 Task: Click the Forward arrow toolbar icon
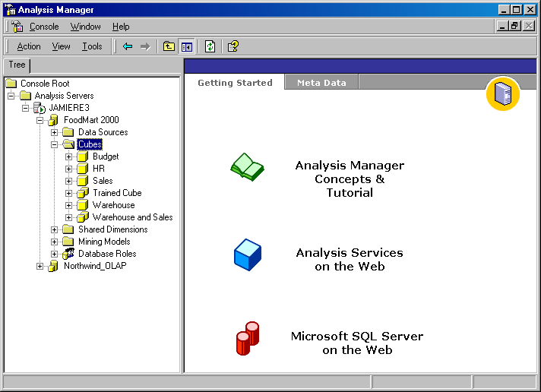point(145,46)
